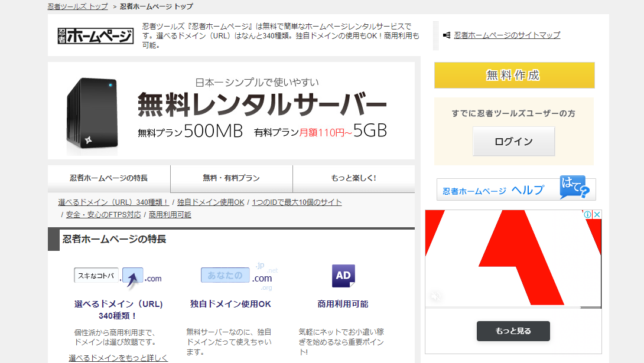The height and width of the screenshot is (363, 644).
Task: Click the あなたの .com custom domain graphic
Action: [x=237, y=275]
